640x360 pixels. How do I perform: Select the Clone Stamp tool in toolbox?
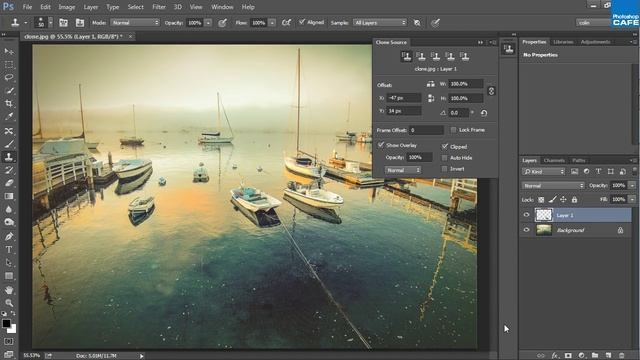pyautogui.click(x=9, y=157)
